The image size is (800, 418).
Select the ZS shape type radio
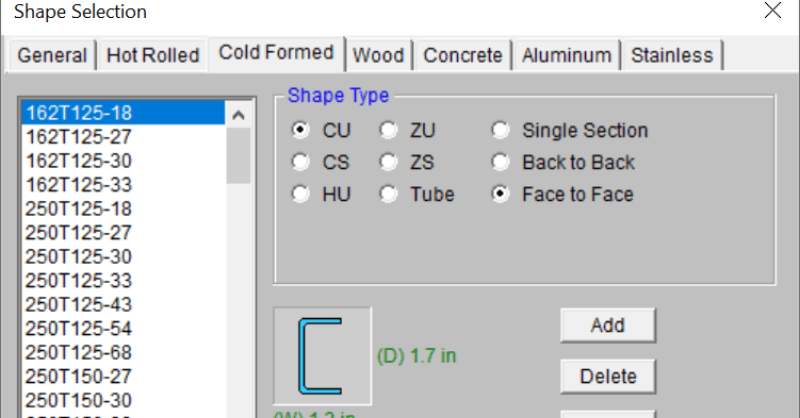click(388, 162)
